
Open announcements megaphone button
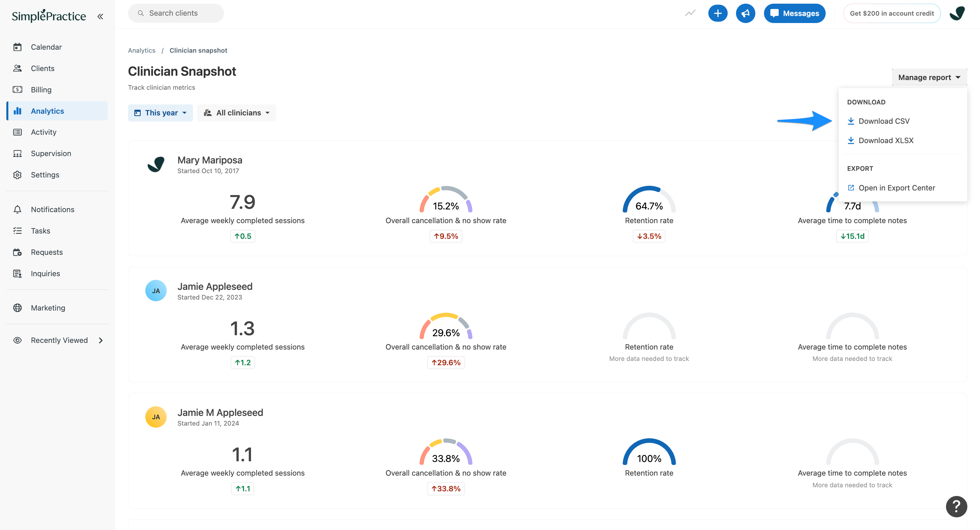coord(745,13)
